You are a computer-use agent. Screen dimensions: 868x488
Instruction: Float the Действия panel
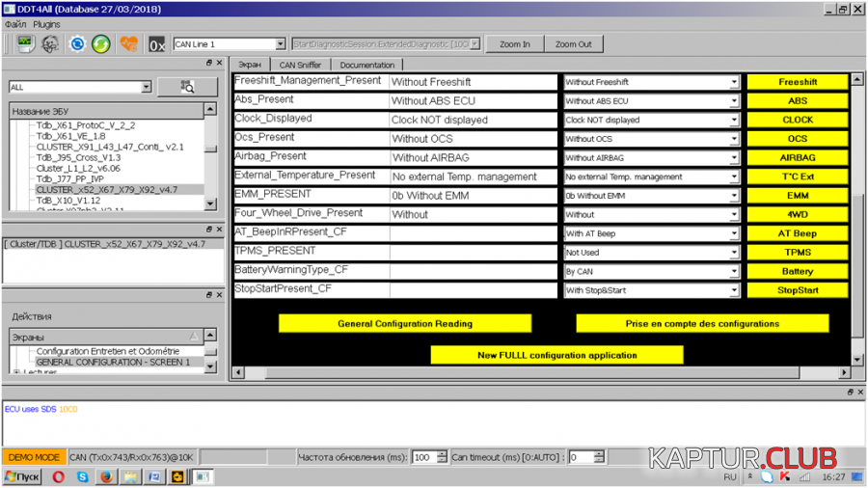point(209,295)
